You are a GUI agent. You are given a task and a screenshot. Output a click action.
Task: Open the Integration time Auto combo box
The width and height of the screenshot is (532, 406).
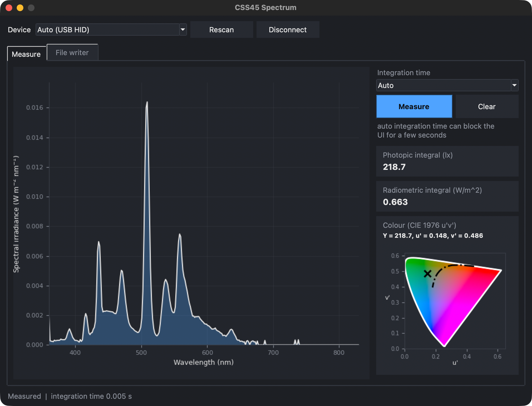point(447,85)
